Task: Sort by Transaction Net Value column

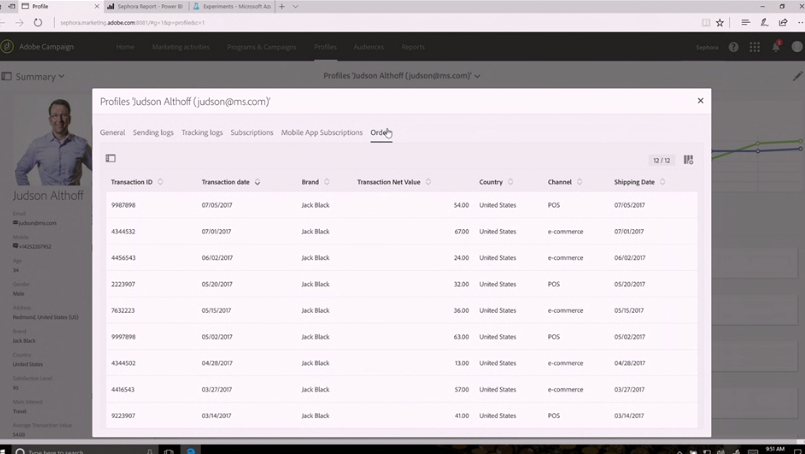Action: point(428,182)
